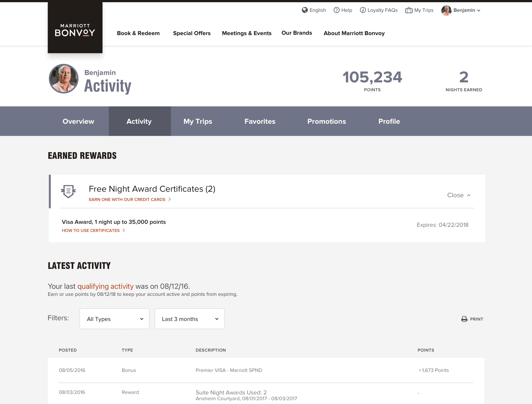Switch to the Promotions tab
This screenshot has height=404, width=532.
[327, 121]
